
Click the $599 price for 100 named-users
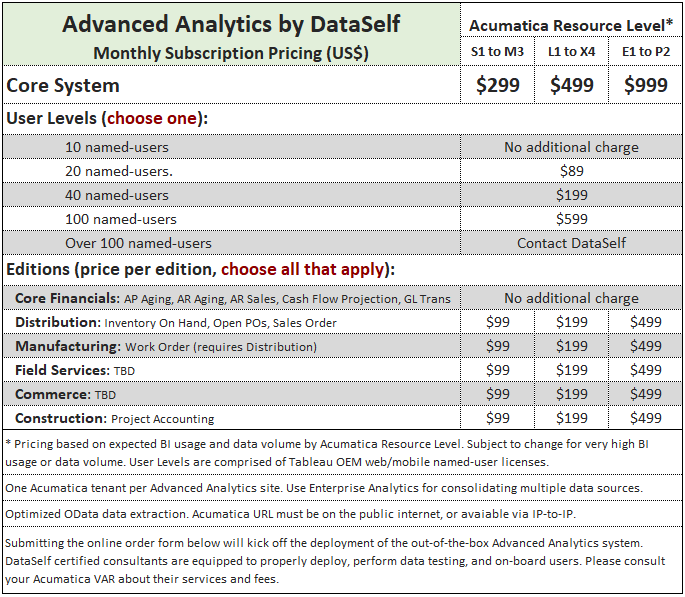pyautogui.click(x=571, y=219)
